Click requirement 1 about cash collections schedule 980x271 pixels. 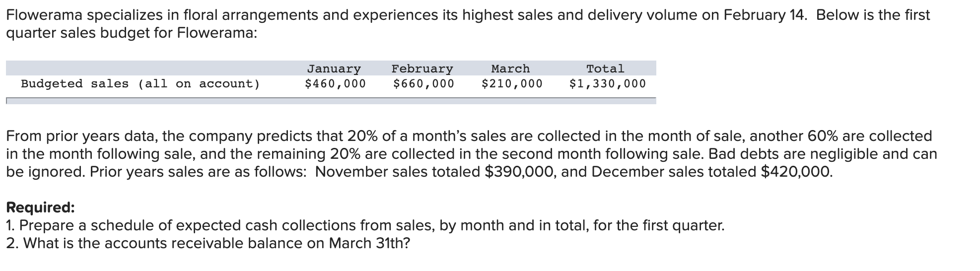[x=365, y=225]
